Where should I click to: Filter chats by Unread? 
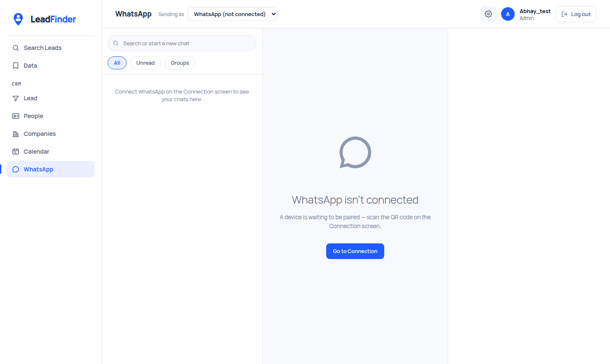(145, 63)
